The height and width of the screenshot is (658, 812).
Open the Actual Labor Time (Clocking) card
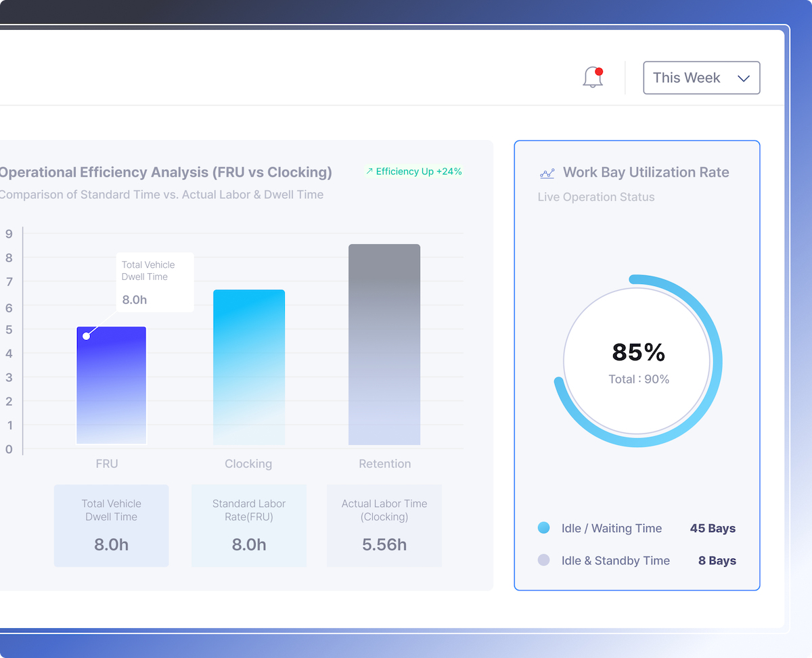coord(384,525)
